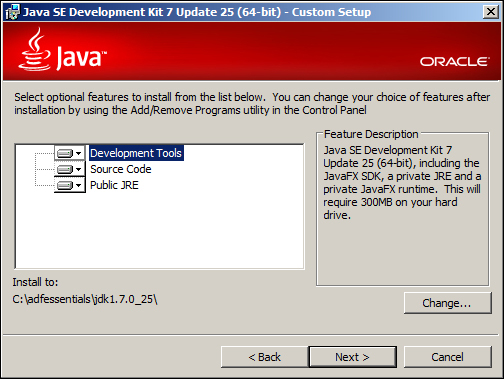Click the drive icon beside Development Tools

click(x=65, y=153)
